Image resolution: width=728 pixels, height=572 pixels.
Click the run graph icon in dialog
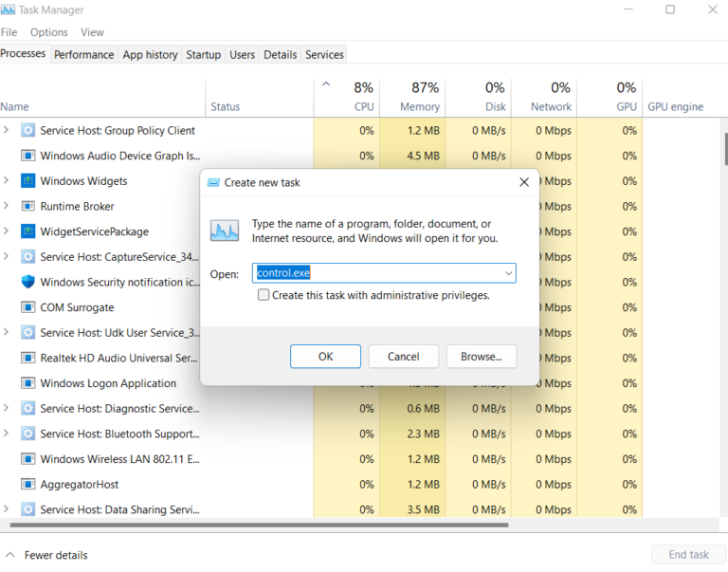pos(225,231)
